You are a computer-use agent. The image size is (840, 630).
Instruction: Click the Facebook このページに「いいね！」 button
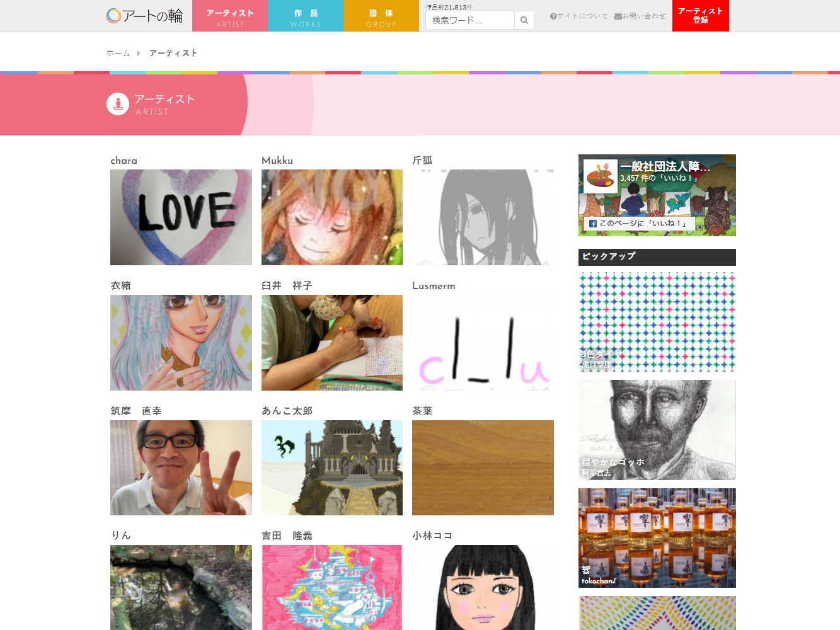click(639, 223)
